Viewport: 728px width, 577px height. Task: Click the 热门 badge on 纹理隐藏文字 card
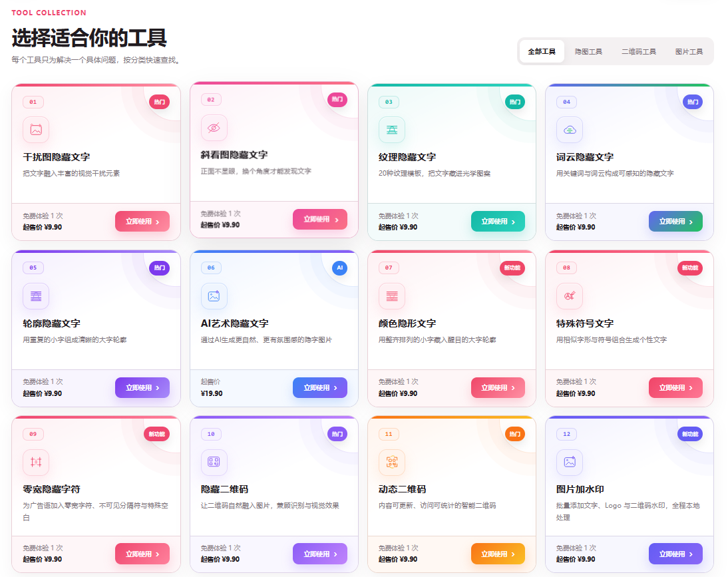[x=515, y=102]
